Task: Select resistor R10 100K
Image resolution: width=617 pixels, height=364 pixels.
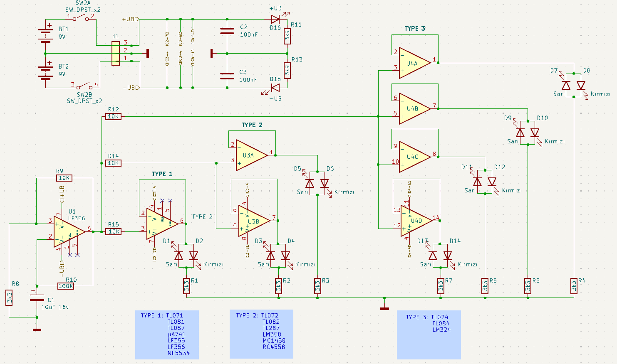Action: point(65,286)
